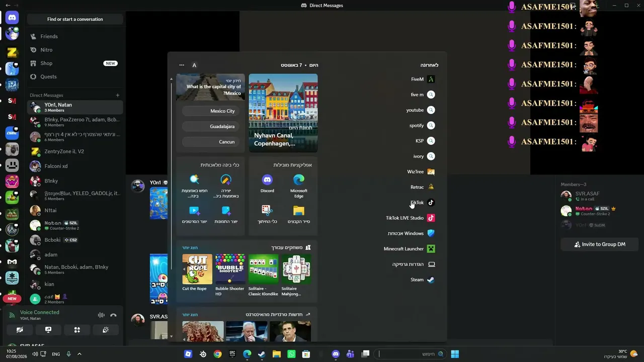
Task: Choose Guadalajara as the quiz answer
Action: point(210,127)
